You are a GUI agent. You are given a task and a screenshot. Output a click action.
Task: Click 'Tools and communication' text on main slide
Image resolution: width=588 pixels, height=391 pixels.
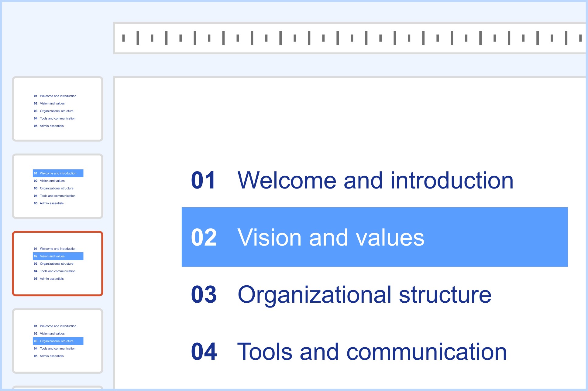(372, 352)
